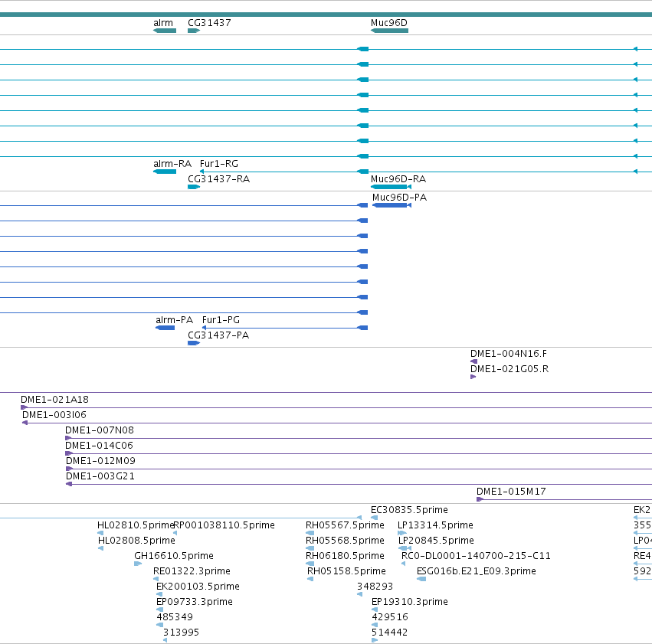Image resolution: width=652 pixels, height=644 pixels.
Task: Select the DME1-003G21 clone
Action: tap(359, 484)
